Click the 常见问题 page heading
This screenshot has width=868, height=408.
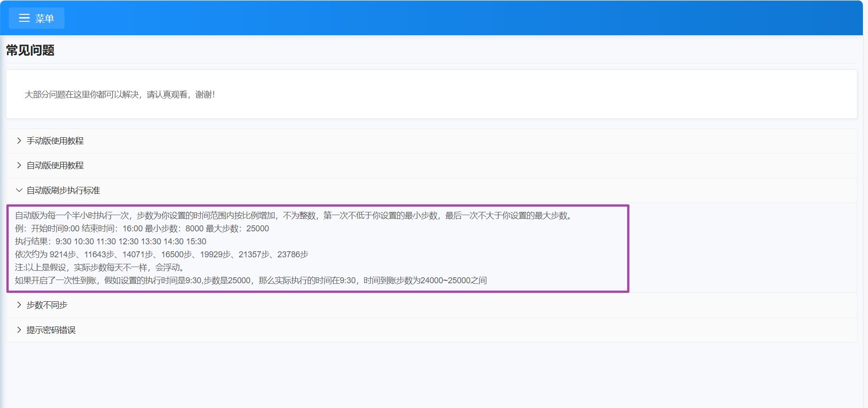[x=30, y=50]
